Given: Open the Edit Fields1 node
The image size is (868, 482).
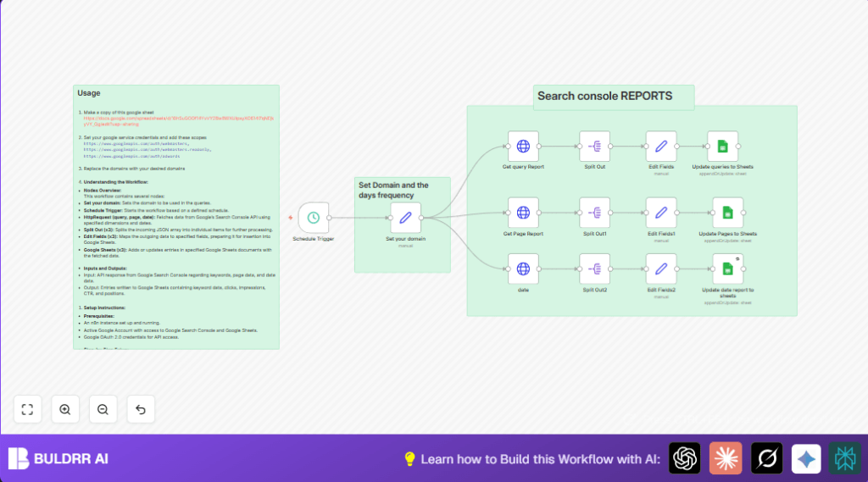Looking at the screenshot, I should tap(661, 213).
